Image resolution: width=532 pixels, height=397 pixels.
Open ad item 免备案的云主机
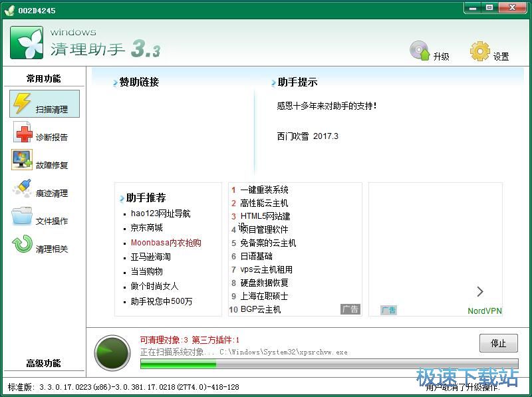click(x=268, y=243)
